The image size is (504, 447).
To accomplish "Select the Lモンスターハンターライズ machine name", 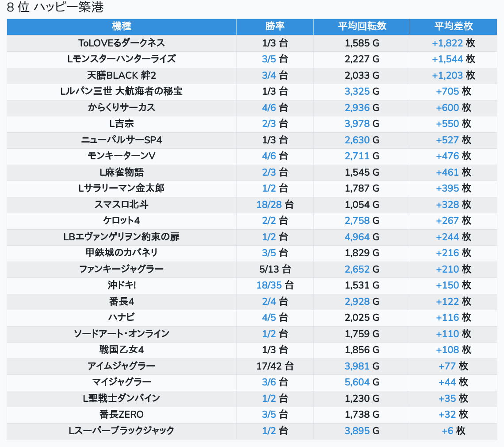I will (x=122, y=59).
